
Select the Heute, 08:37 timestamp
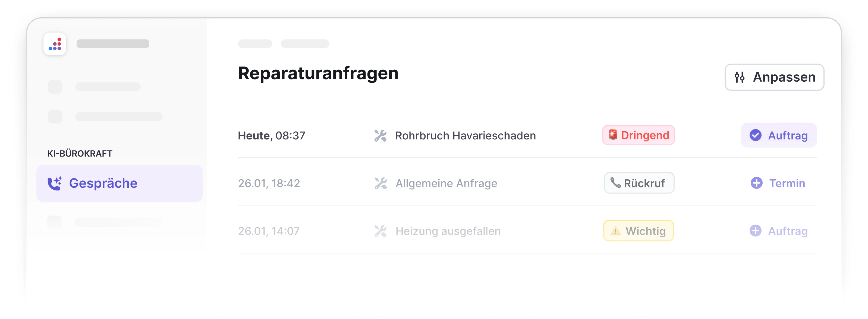tap(271, 136)
